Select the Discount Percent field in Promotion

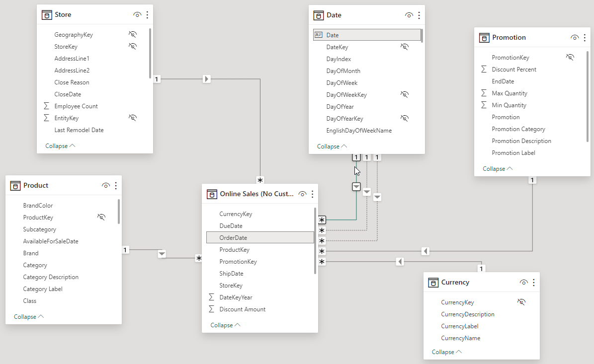coord(514,70)
